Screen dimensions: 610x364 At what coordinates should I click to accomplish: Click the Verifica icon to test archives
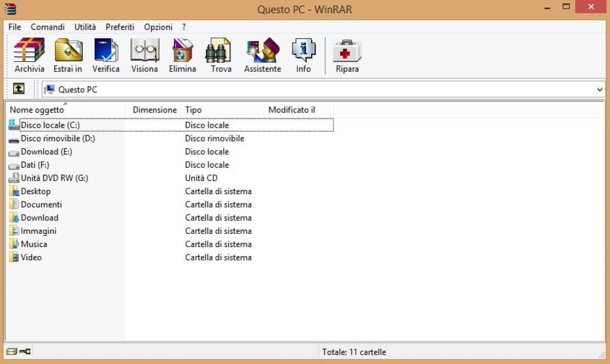point(105,53)
